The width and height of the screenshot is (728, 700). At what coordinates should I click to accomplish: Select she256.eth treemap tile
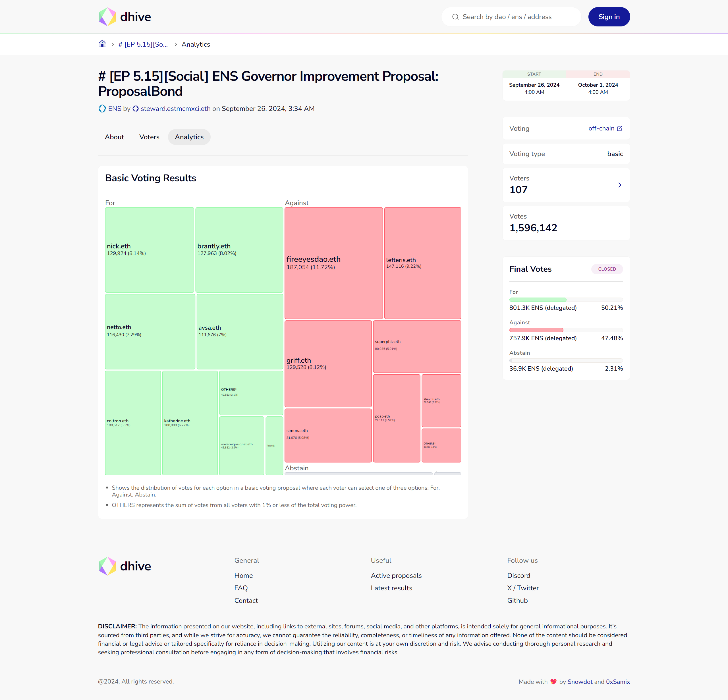(x=441, y=401)
